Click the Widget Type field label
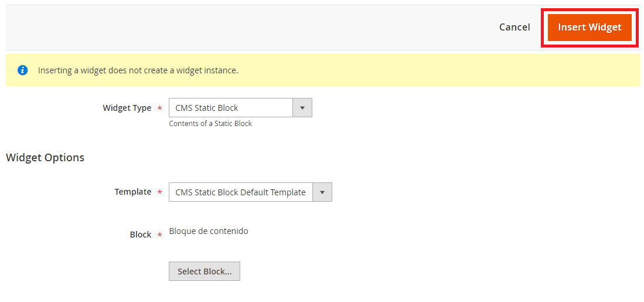644x302 pixels. pos(127,108)
